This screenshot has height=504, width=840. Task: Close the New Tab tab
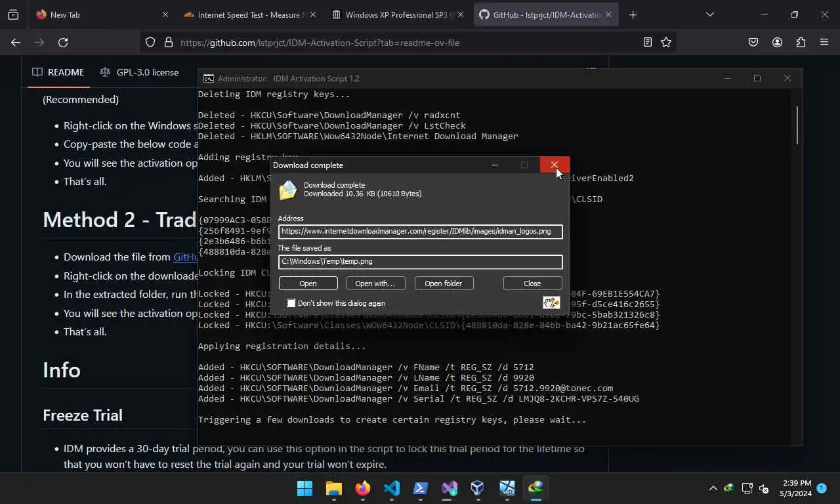[165, 14]
